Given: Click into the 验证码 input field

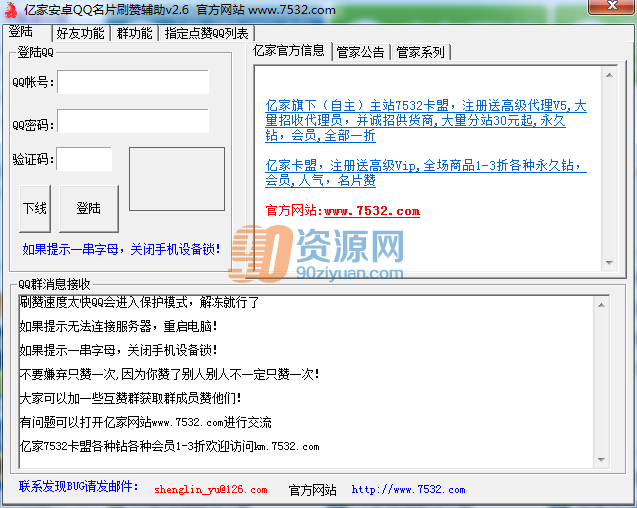Looking at the screenshot, I should click(x=84, y=159).
